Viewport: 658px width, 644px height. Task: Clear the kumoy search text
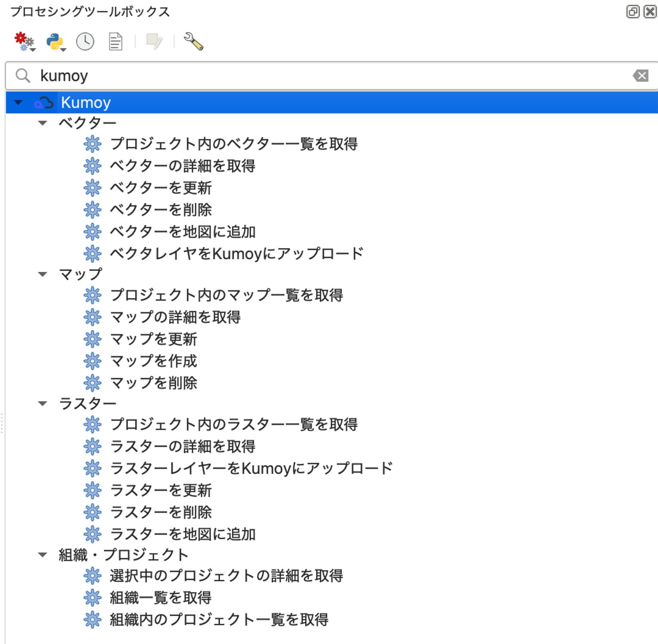pos(640,76)
